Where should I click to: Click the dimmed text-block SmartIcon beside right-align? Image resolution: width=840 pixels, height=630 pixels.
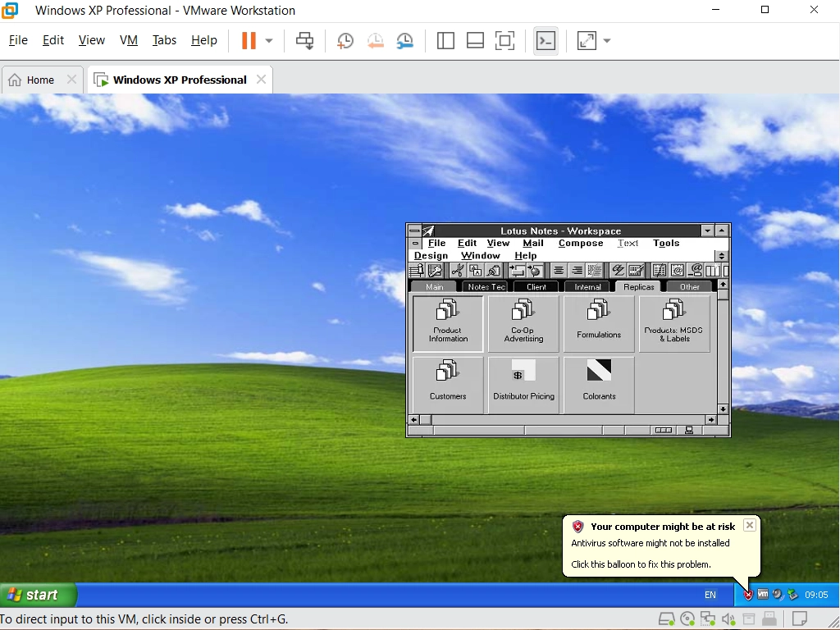coord(595,271)
